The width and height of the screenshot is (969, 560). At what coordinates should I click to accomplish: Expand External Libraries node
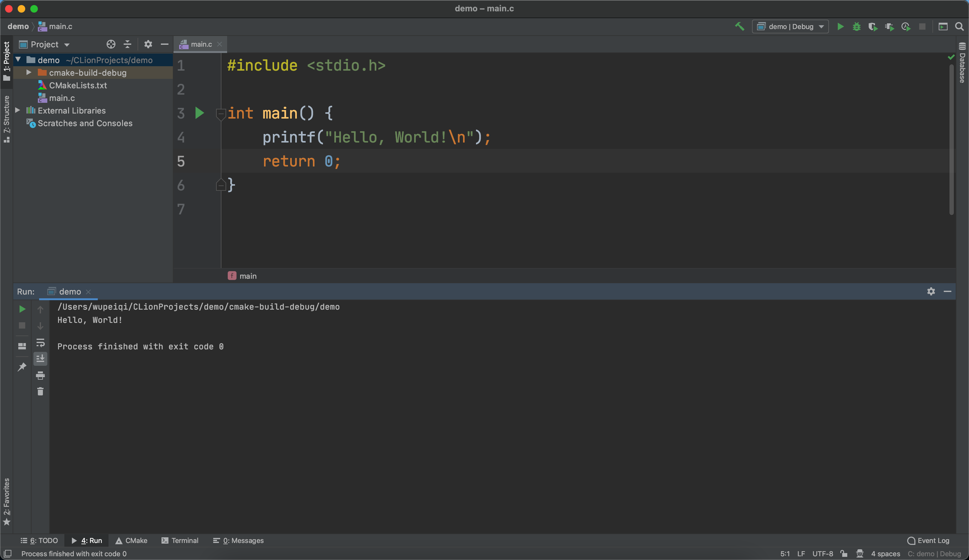[18, 110]
